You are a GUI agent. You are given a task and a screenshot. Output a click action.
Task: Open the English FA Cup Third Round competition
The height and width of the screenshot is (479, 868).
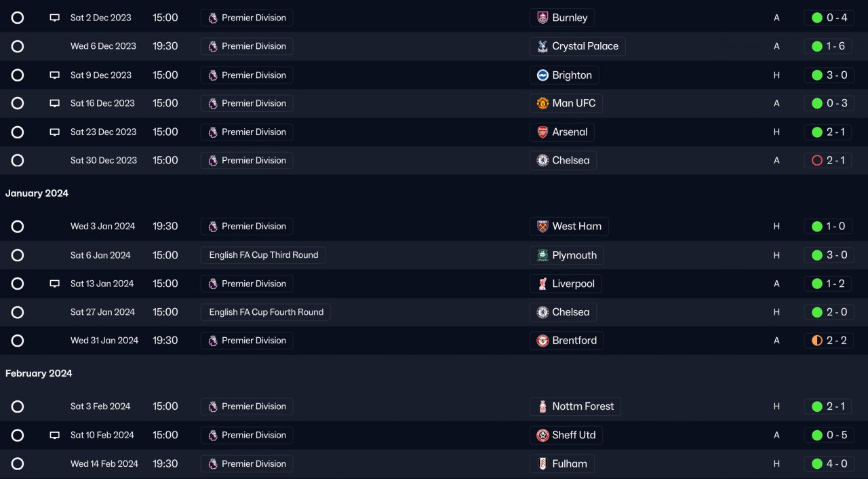click(263, 255)
